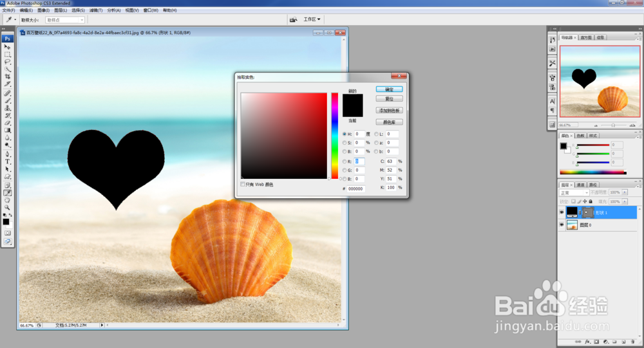Open the layer blend mode 正常 dropdown
The image size is (644, 348).
(x=574, y=192)
